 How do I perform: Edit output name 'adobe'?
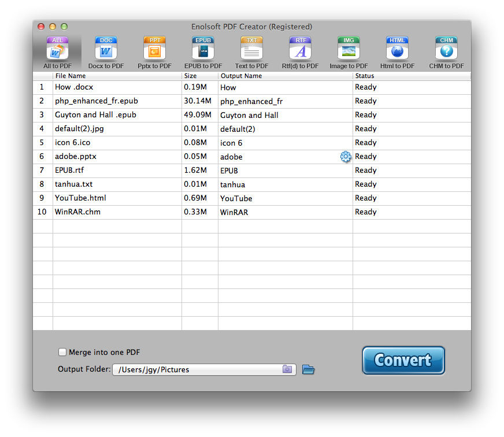coord(231,157)
